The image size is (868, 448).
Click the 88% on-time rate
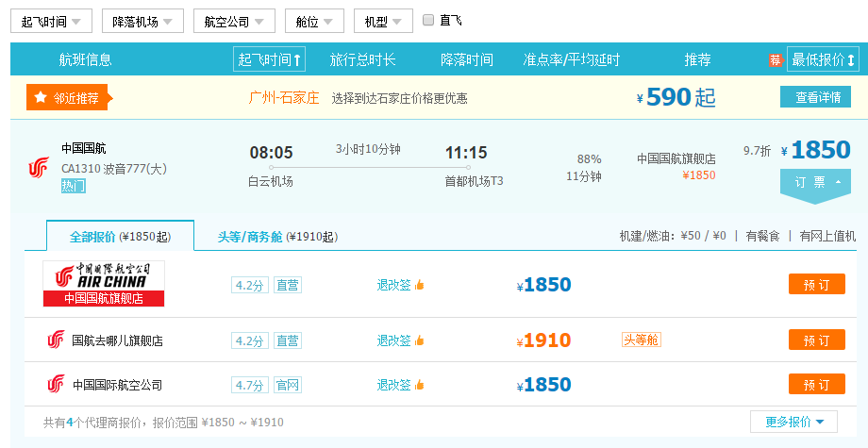point(589,159)
